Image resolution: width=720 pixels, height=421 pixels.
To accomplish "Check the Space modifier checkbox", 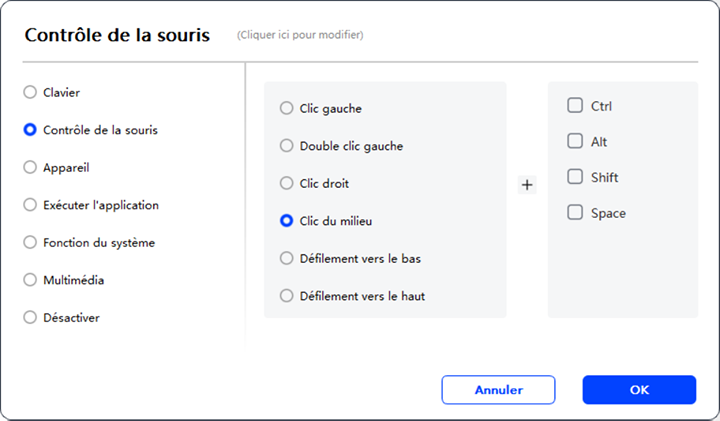I will point(575,212).
